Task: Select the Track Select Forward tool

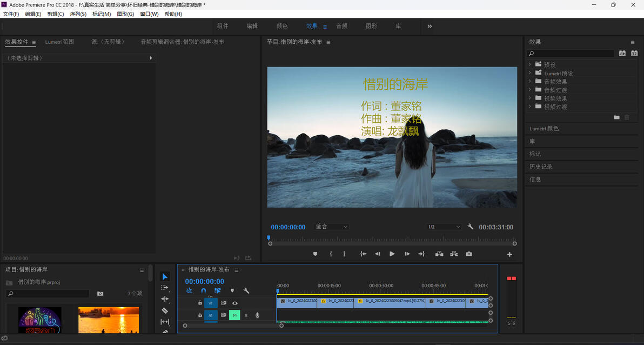Action: click(165, 288)
